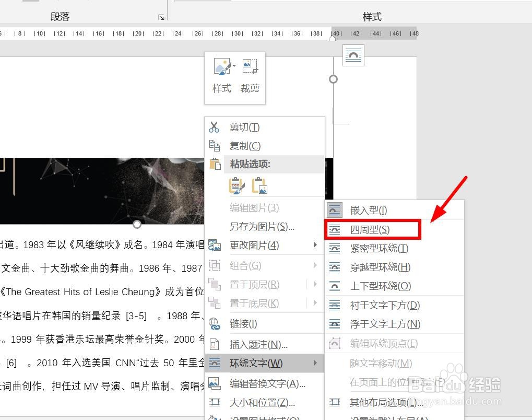This screenshot has height=420, width=532.
Task: Click the Link (链接) chain icon
Action: coord(215,324)
